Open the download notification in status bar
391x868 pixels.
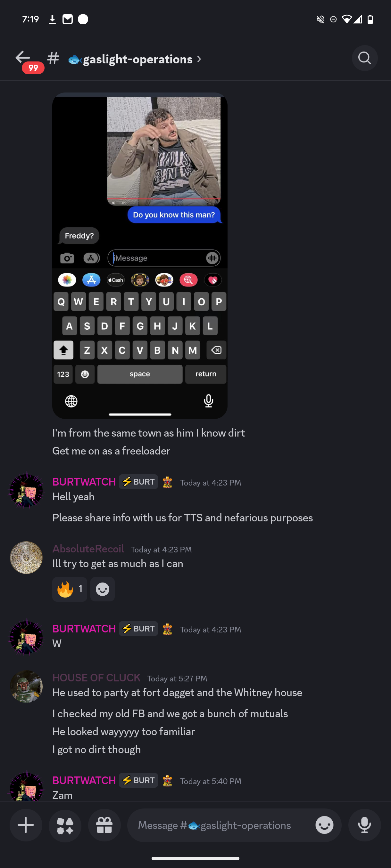click(x=52, y=19)
